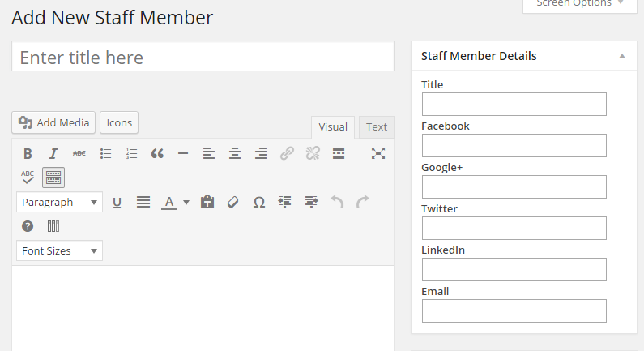644x351 pixels.
Task: Click the insert link icon
Action: click(287, 153)
